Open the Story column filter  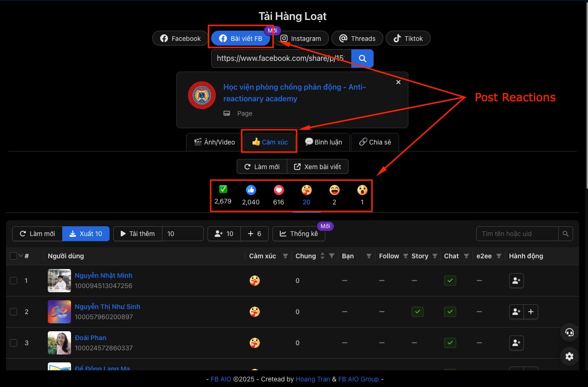tap(435, 256)
